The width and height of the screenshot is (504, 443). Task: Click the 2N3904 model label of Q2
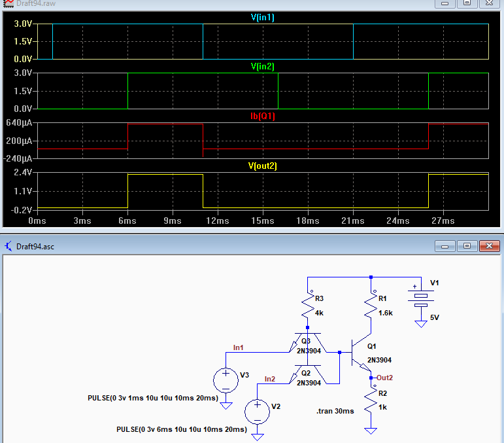click(x=309, y=383)
